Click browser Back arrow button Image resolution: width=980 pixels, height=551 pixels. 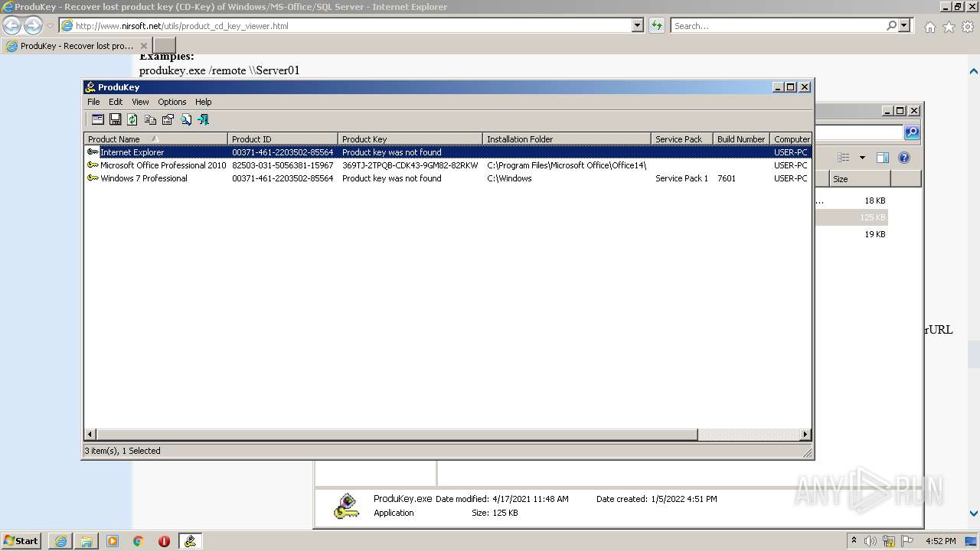pos(12,26)
